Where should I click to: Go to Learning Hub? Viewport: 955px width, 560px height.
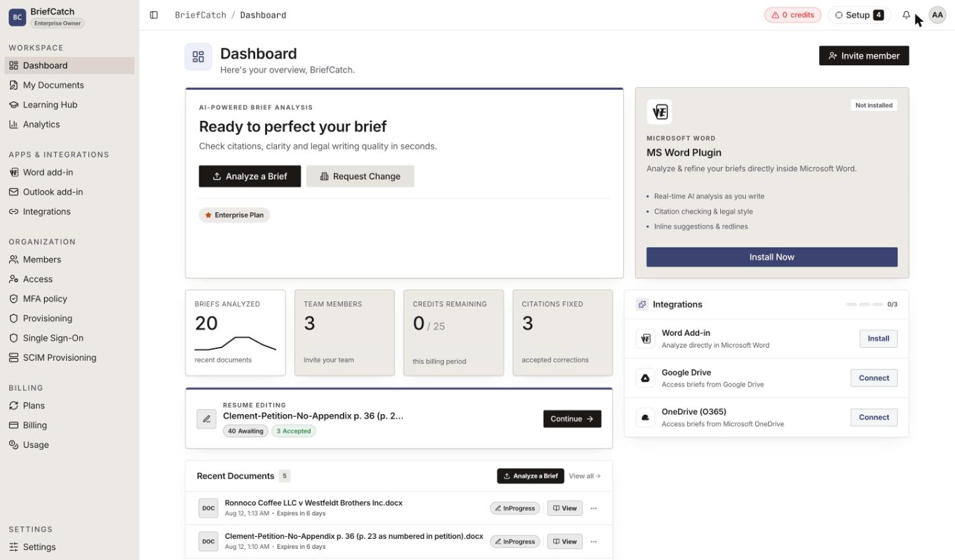click(x=69, y=105)
